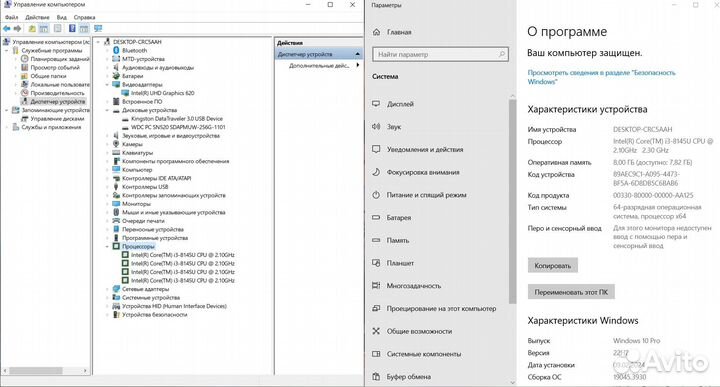Select Диспетчер устройств in the console tree
720x387 pixels.
tap(58, 101)
